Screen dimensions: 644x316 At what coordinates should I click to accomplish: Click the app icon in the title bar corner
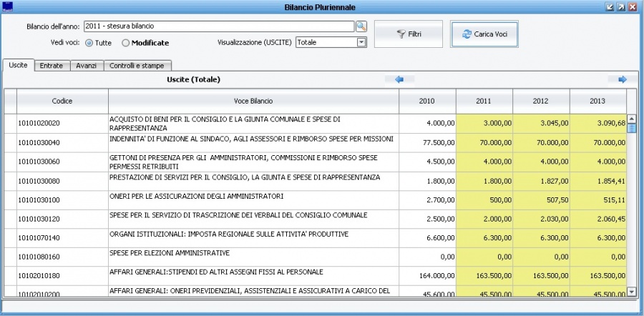tap(8, 6)
